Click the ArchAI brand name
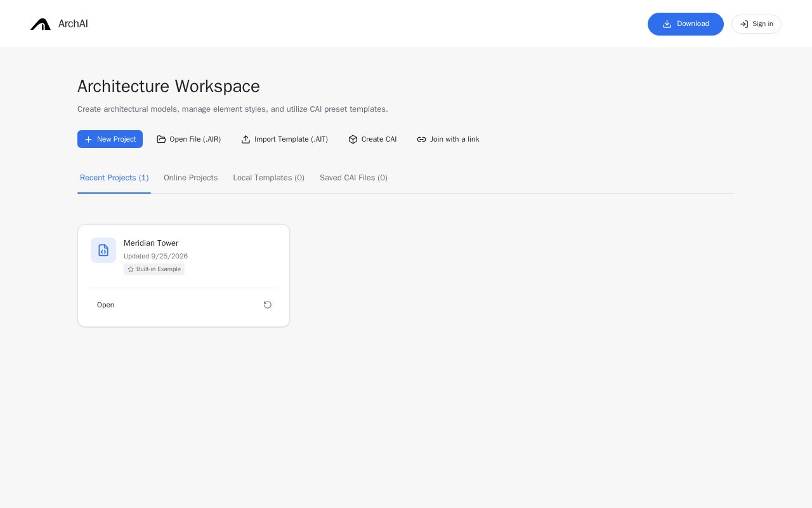This screenshot has width=812, height=508. [73, 24]
